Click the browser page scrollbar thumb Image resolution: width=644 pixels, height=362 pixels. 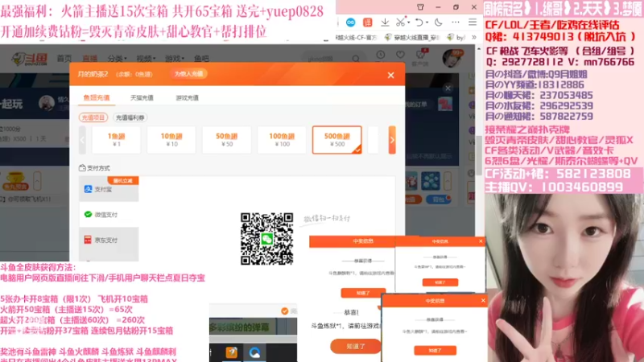click(x=479, y=155)
